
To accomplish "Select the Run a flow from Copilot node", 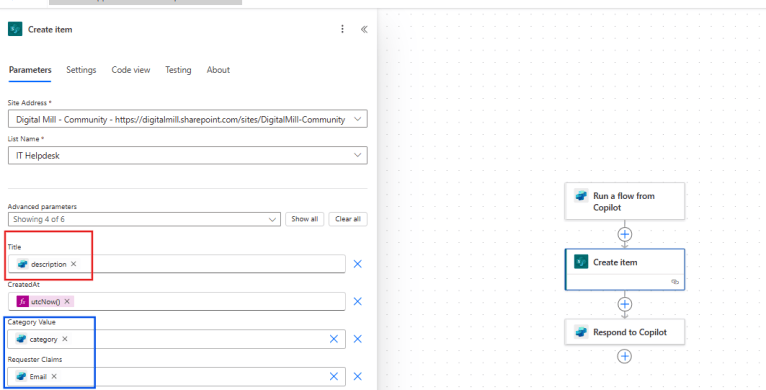I will pos(625,201).
